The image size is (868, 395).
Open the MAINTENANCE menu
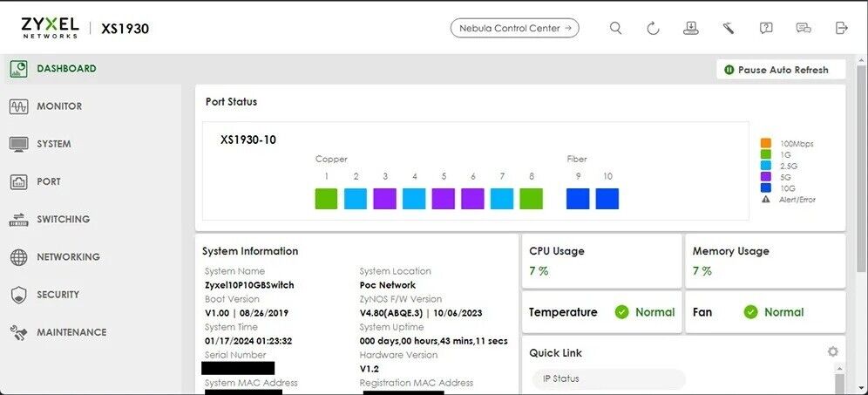point(71,332)
